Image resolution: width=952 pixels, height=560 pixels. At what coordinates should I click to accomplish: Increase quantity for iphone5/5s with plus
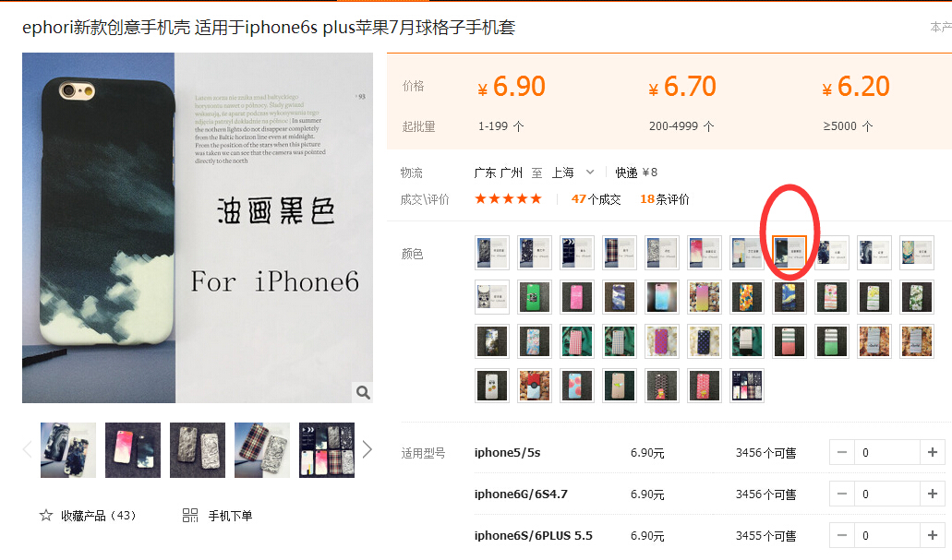click(x=933, y=453)
